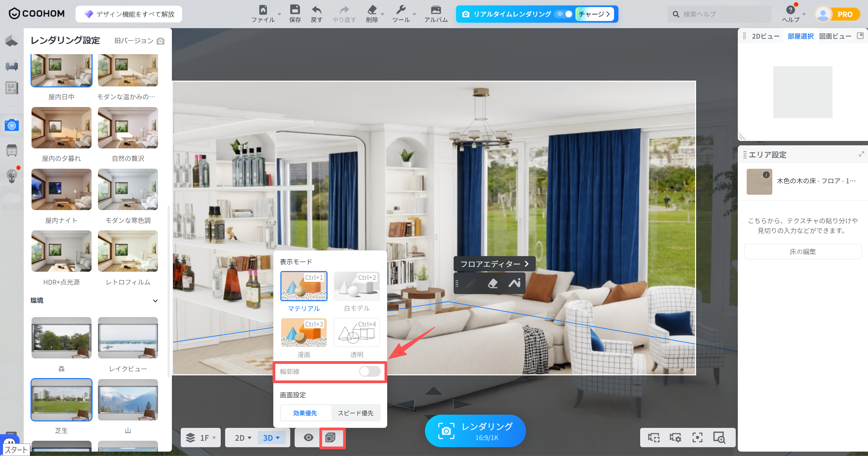The width and height of the screenshot is (868, 456).
Task: Open the 1F floor dropdown
Action: point(200,438)
